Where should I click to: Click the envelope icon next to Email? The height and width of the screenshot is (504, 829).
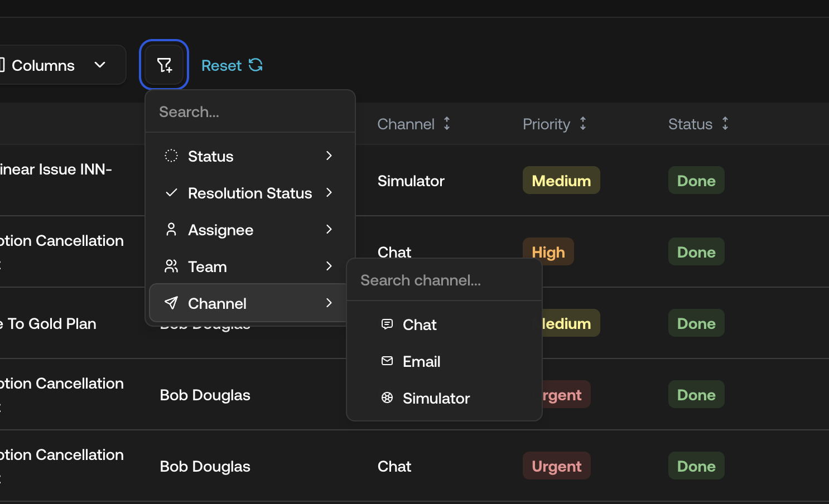click(387, 361)
